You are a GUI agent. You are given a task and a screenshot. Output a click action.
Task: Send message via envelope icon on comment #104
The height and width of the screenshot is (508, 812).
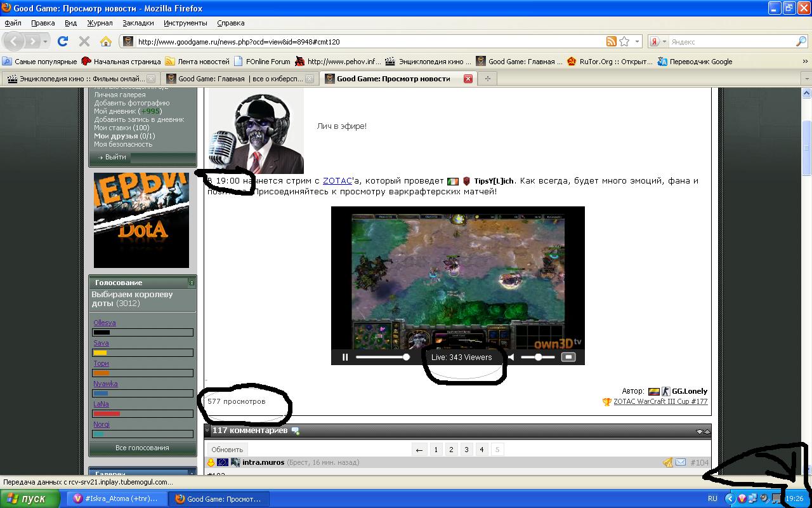point(681,462)
